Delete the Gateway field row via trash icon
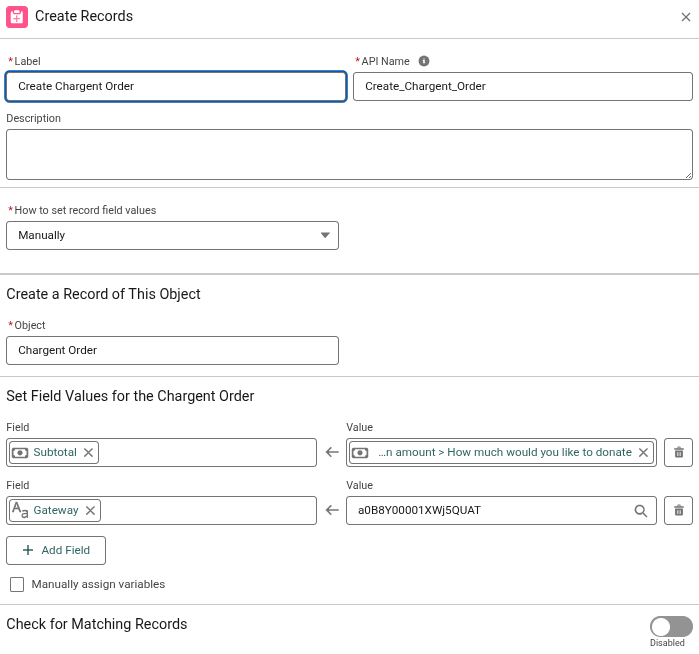Image resolution: width=699 pixels, height=654 pixels. 678,510
